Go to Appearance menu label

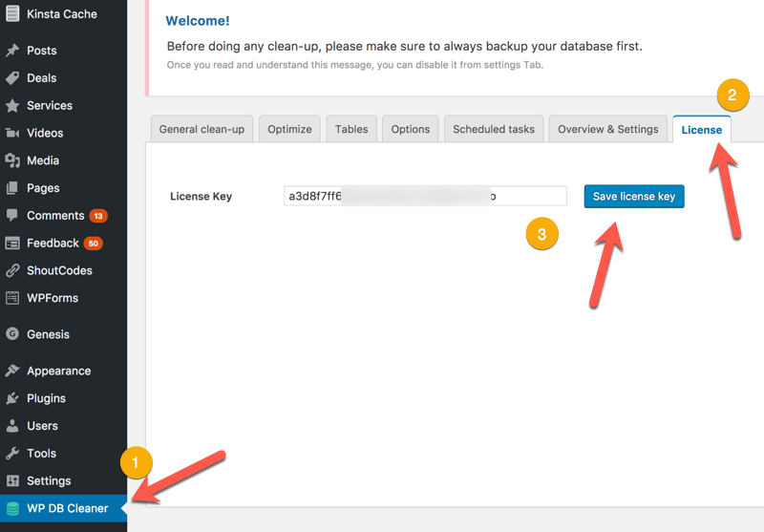coord(58,372)
